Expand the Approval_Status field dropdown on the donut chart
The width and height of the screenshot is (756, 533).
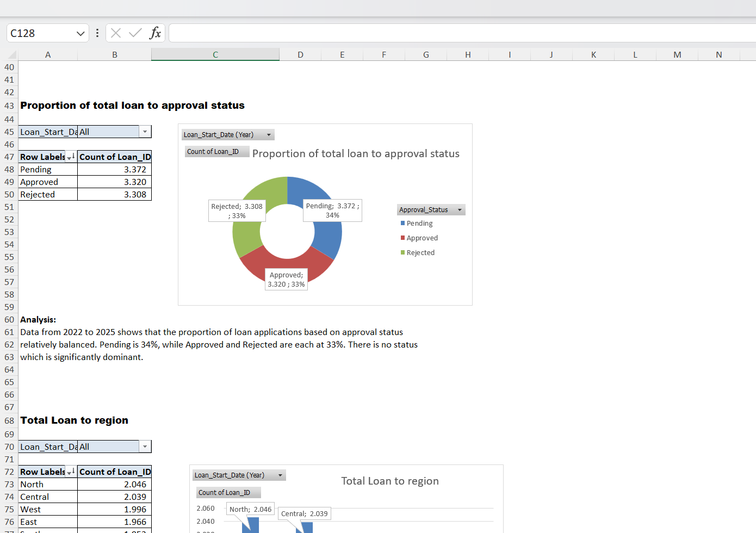point(460,209)
